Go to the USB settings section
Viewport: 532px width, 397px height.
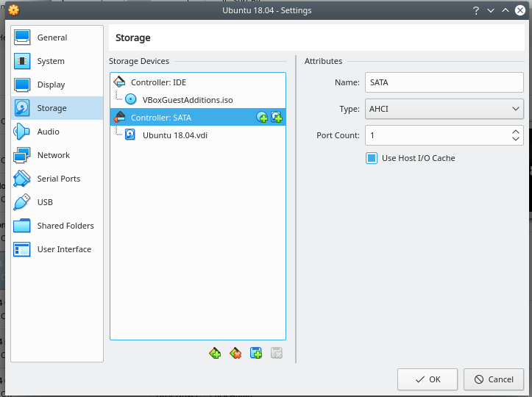(45, 202)
